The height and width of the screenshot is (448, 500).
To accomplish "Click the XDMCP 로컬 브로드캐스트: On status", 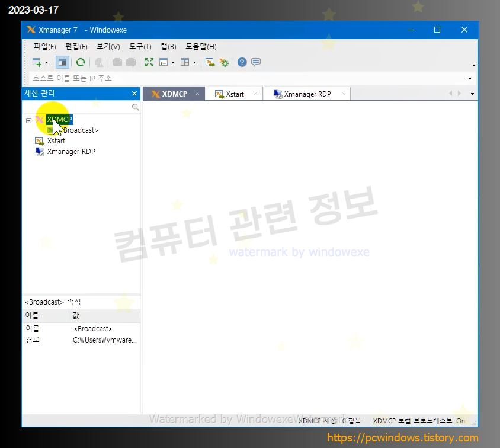I will click(419, 421).
